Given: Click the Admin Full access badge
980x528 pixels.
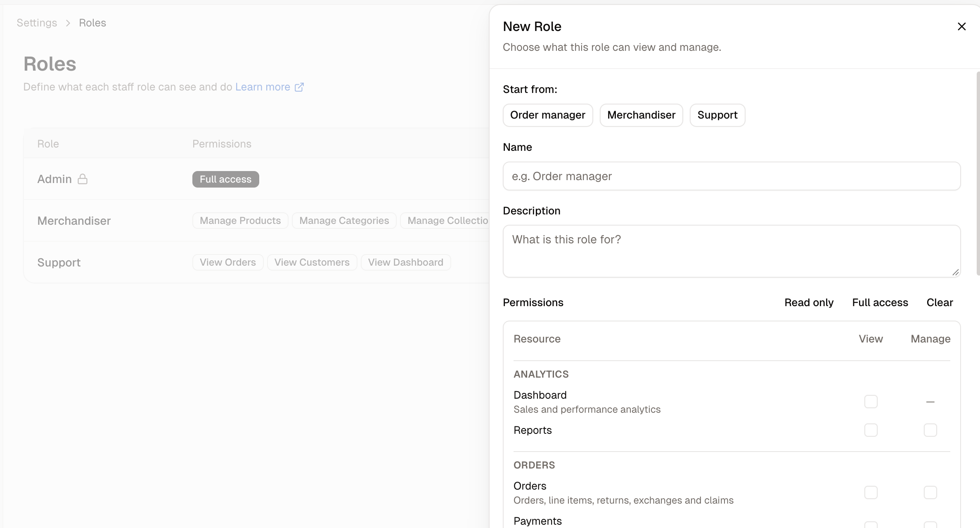Looking at the screenshot, I should click(x=225, y=179).
